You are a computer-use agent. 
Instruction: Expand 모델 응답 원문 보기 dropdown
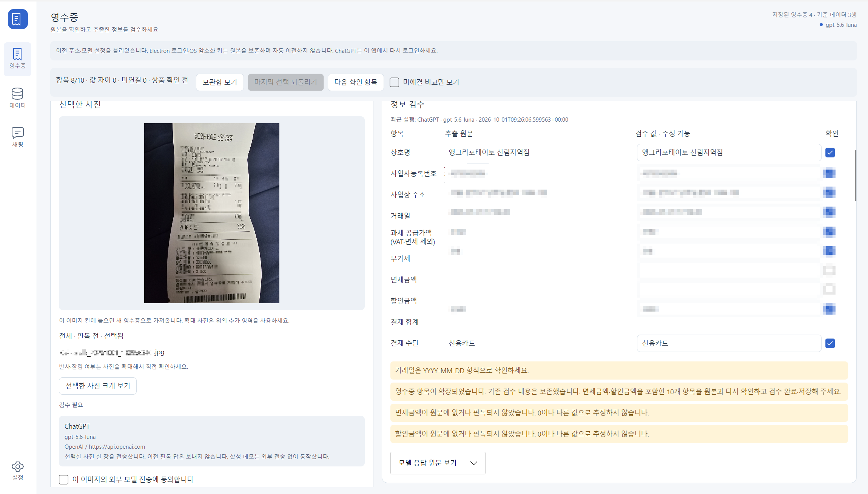tap(438, 463)
